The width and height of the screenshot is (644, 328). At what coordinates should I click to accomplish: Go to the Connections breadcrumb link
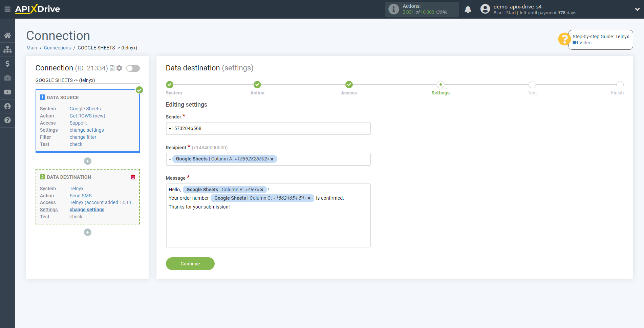(x=57, y=48)
